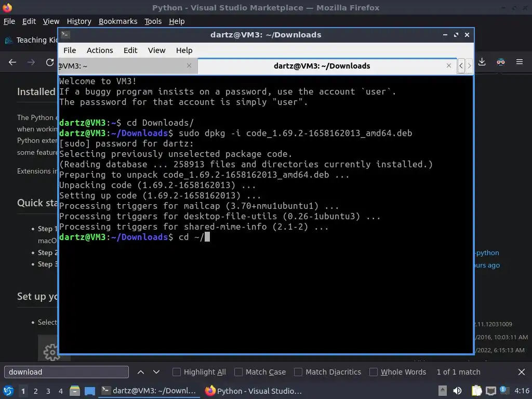Image resolution: width=532 pixels, height=399 pixels.
Task: Find previous match in find bar
Action: coord(141,372)
